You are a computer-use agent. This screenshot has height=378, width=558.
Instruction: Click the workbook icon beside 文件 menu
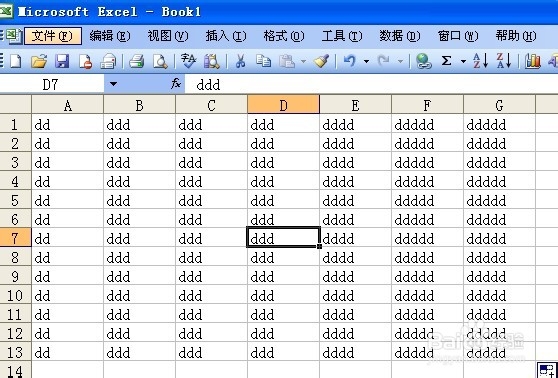[14, 36]
